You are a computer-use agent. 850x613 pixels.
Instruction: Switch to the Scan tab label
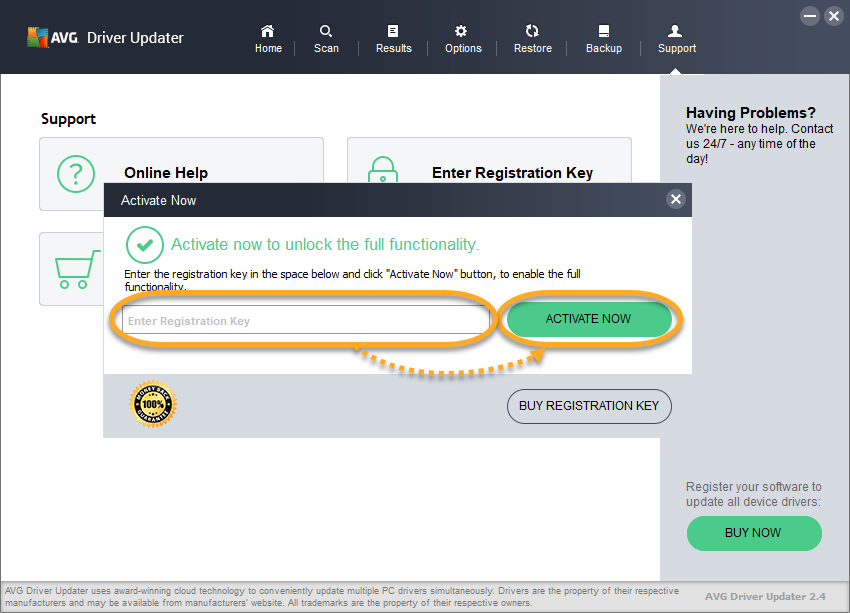326,48
